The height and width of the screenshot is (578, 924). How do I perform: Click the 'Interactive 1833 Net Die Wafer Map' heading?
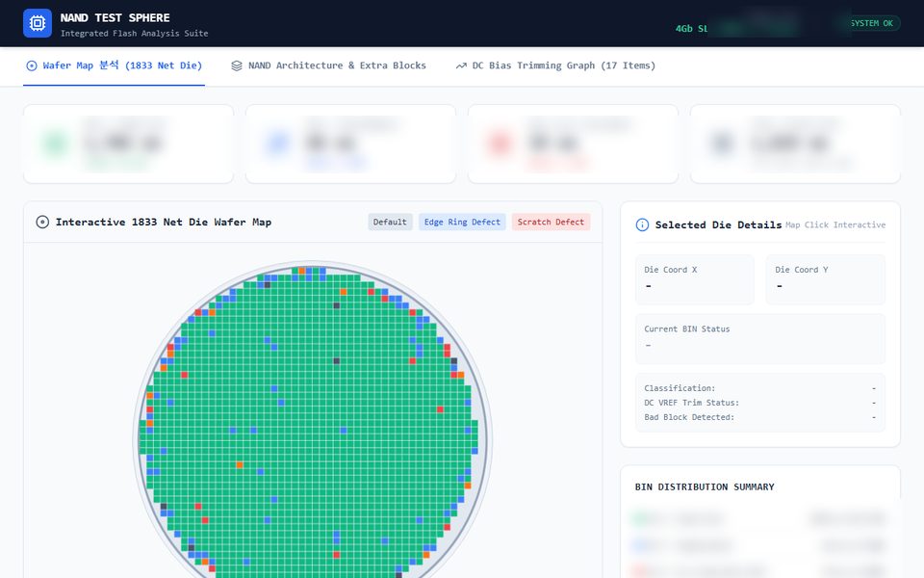pos(164,222)
